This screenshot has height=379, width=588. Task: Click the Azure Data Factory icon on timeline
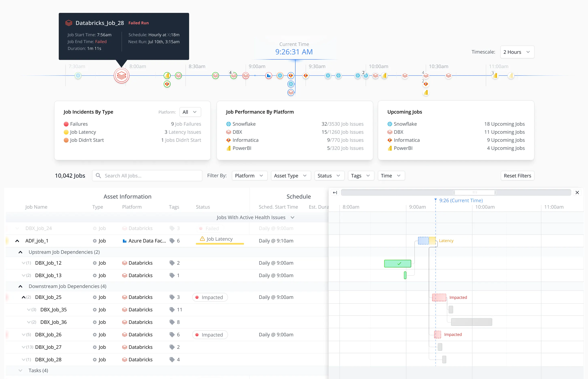point(269,76)
